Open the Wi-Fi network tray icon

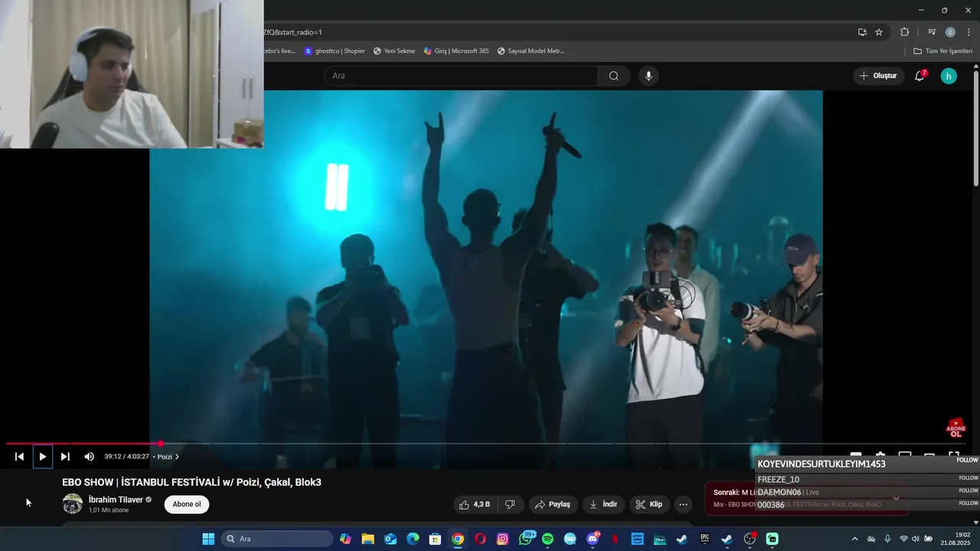pyautogui.click(x=903, y=539)
